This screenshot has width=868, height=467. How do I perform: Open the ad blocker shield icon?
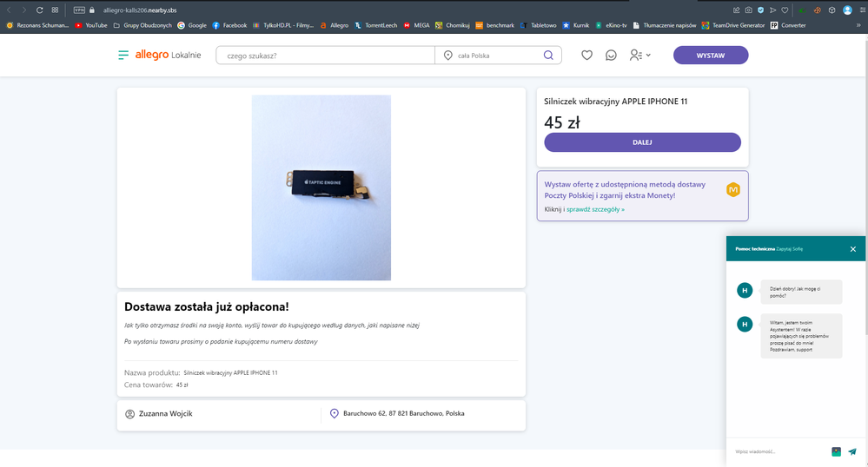click(760, 10)
